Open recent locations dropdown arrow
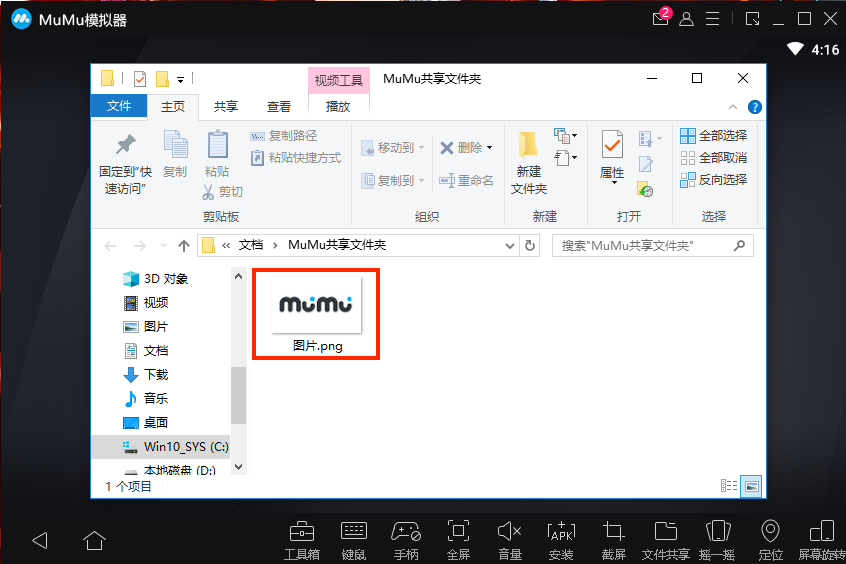This screenshot has width=846, height=564. click(x=163, y=246)
